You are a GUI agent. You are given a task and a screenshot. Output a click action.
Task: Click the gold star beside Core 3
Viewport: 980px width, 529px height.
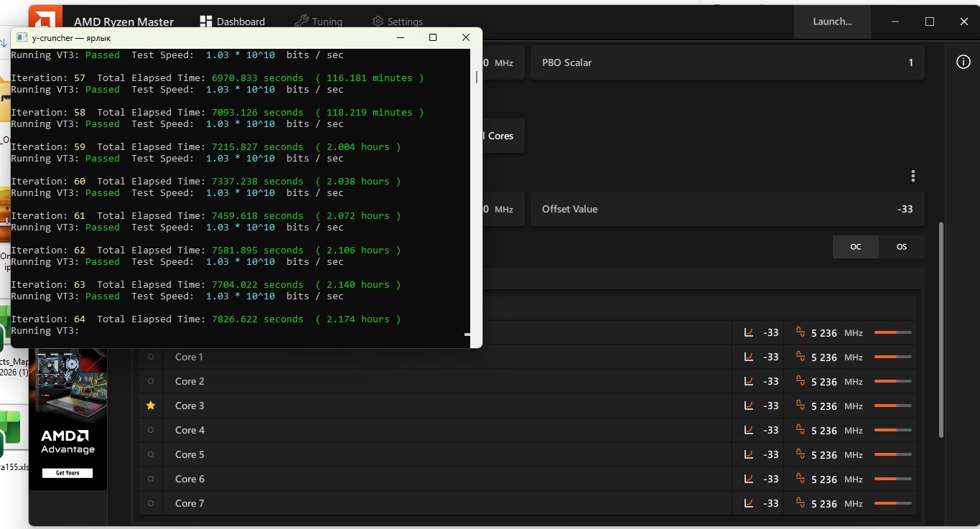[x=151, y=406]
